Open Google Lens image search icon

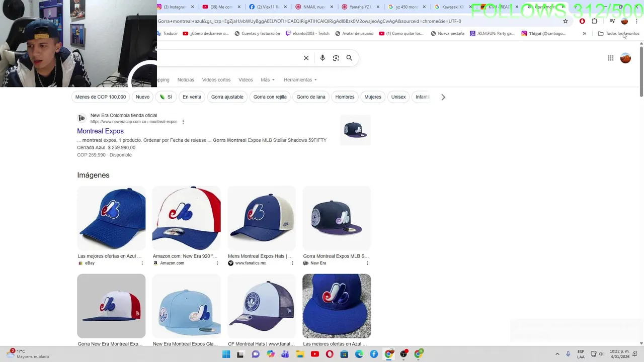click(x=336, y=58)
